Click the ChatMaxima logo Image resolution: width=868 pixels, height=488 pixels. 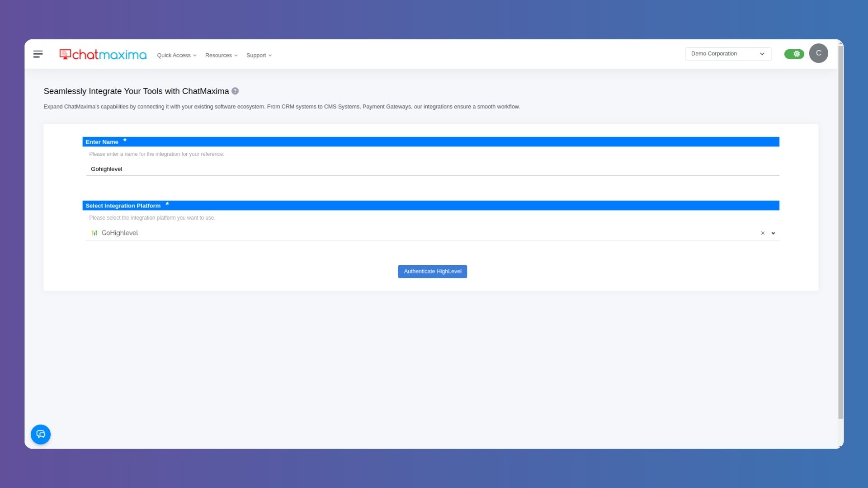point(103,54)
